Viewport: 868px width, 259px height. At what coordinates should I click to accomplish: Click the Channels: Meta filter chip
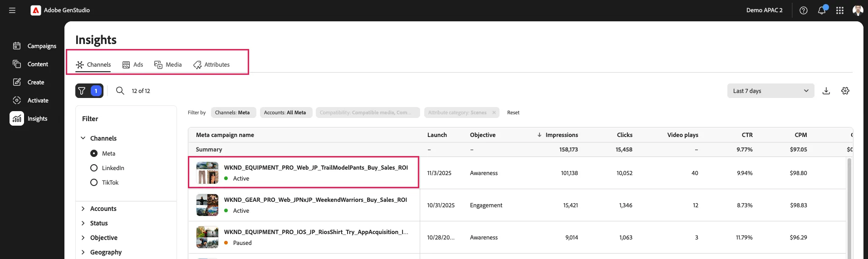pos(233,112)
